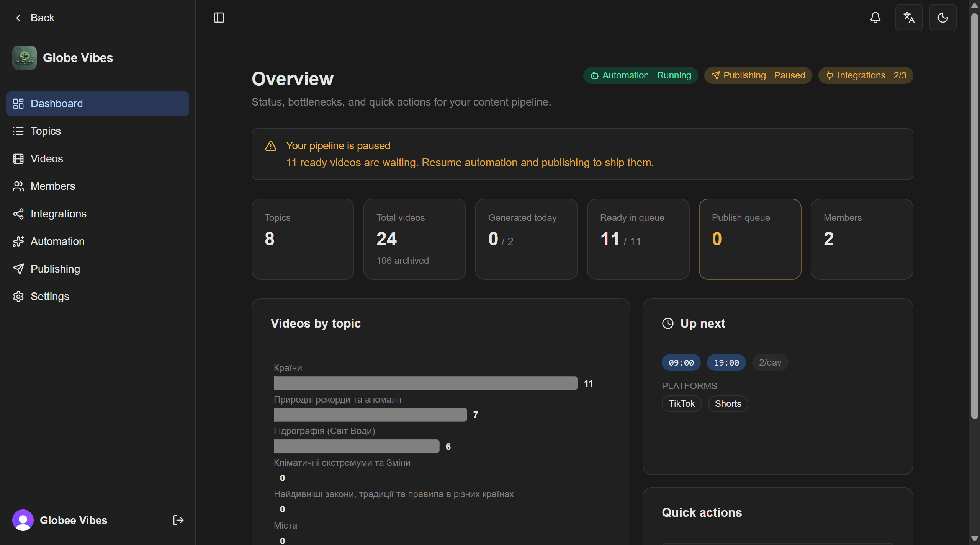Open the Publish queue stat card
The height and width of the screenshot is (545, 980).
[750, 239]
